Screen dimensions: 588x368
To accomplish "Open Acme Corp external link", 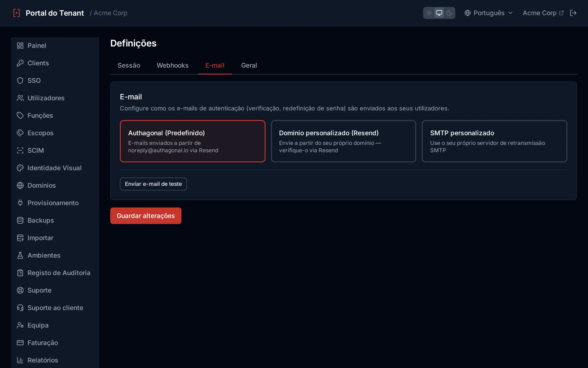I will pyautogui.click(x=543, y=13).
